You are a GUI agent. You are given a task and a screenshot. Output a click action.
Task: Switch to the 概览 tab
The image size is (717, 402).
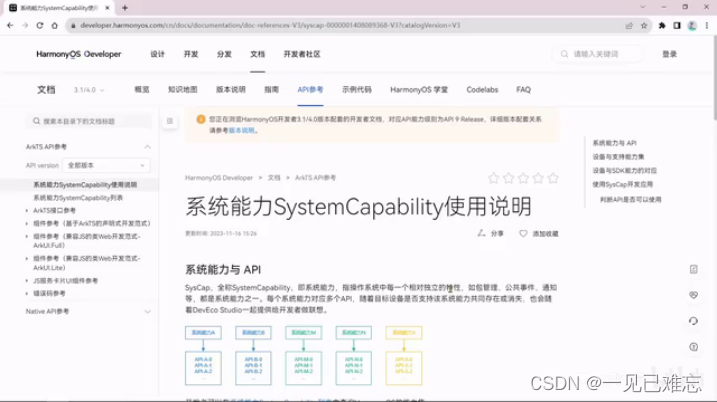[142, 90]
